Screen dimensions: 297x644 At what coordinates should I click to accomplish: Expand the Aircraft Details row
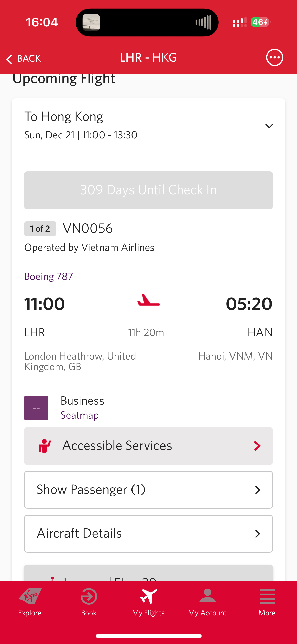coord(148,533)
